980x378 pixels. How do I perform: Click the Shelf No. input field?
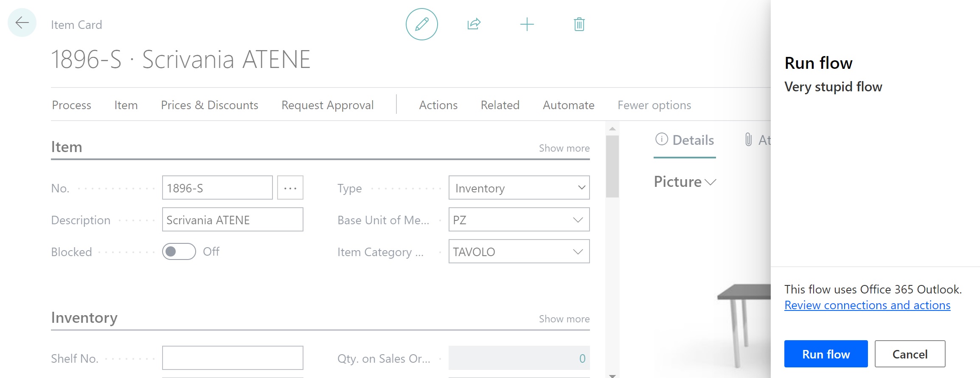(x=233, y=358)
